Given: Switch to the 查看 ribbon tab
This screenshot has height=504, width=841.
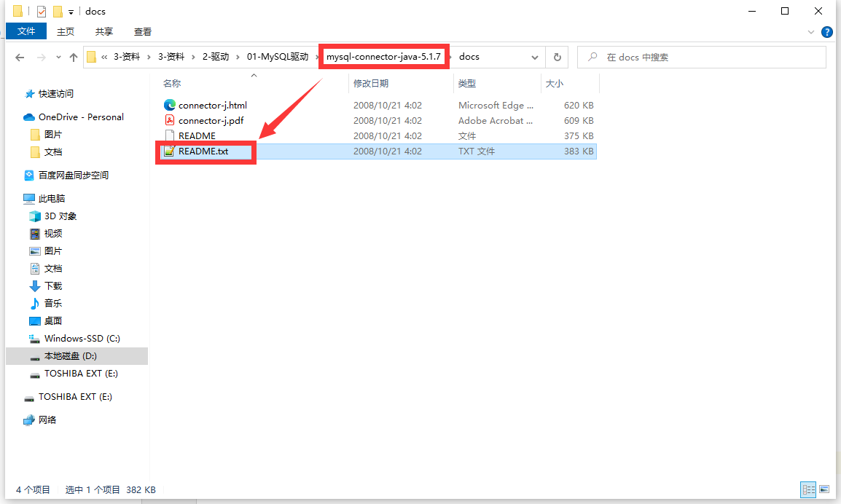Looking at the screenshot, I should click(x=143, y=31).
